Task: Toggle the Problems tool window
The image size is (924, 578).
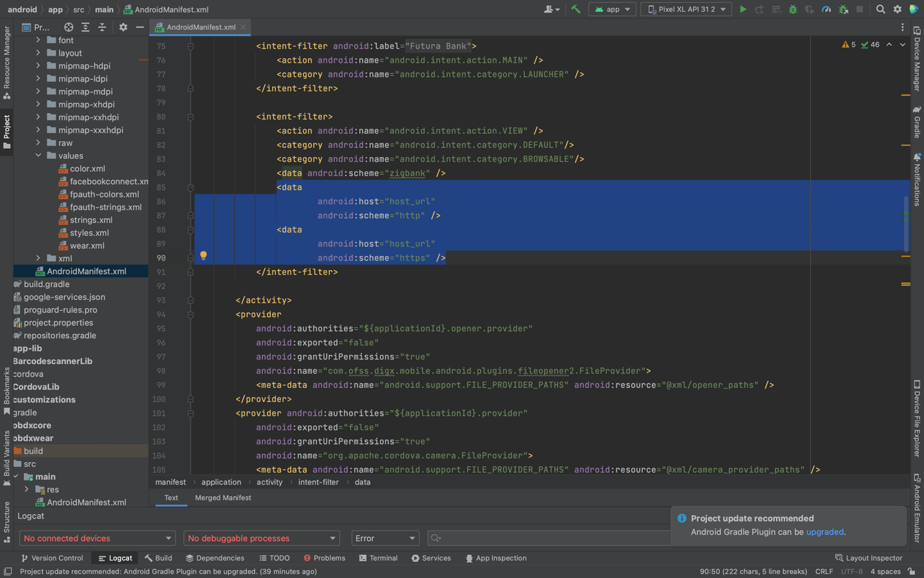Action: click(324, 558)
